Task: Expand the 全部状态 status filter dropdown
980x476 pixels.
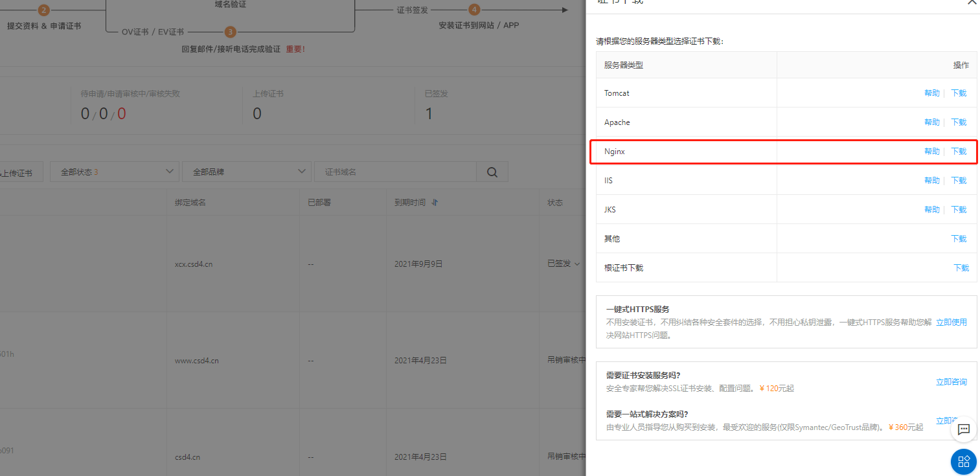Action: (x=114, y=172)
